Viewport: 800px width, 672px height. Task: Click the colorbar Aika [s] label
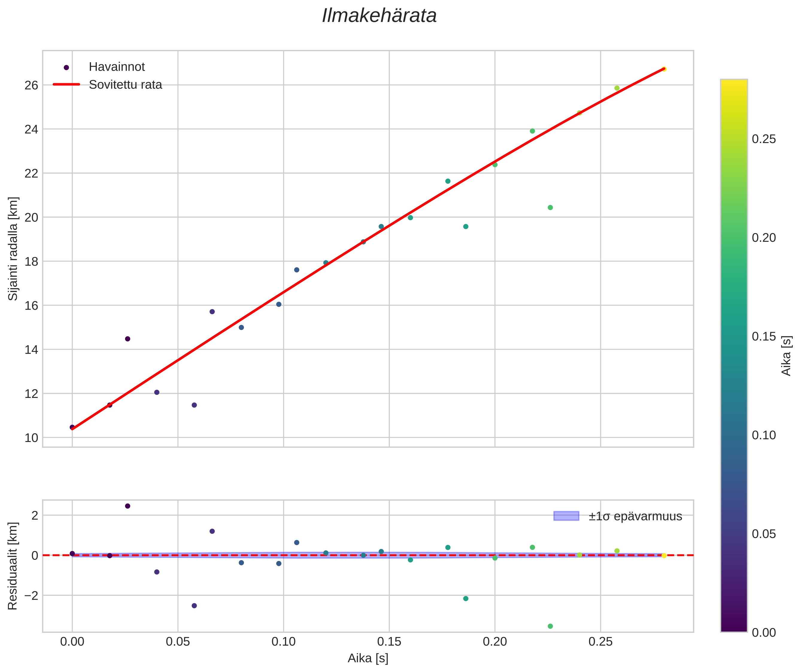point(787,355)
